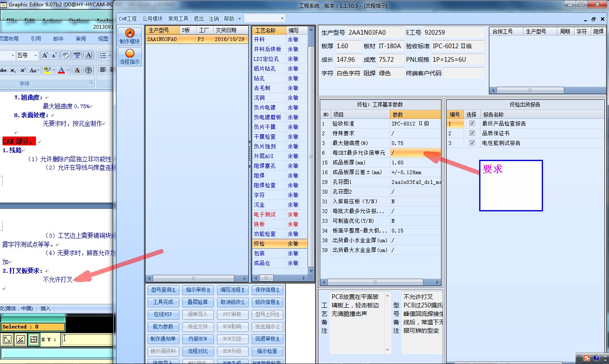Click grow font icon in Word ribbon
The height and width of the screenshot is (364, 609).
[x=45, y=55]
